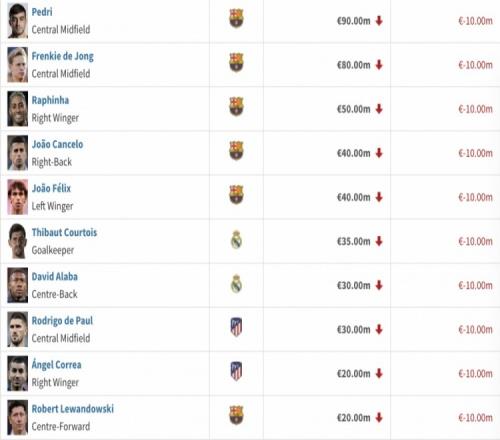
Task: Open Pedri's player profile link
Action: [x=42, y=12]
